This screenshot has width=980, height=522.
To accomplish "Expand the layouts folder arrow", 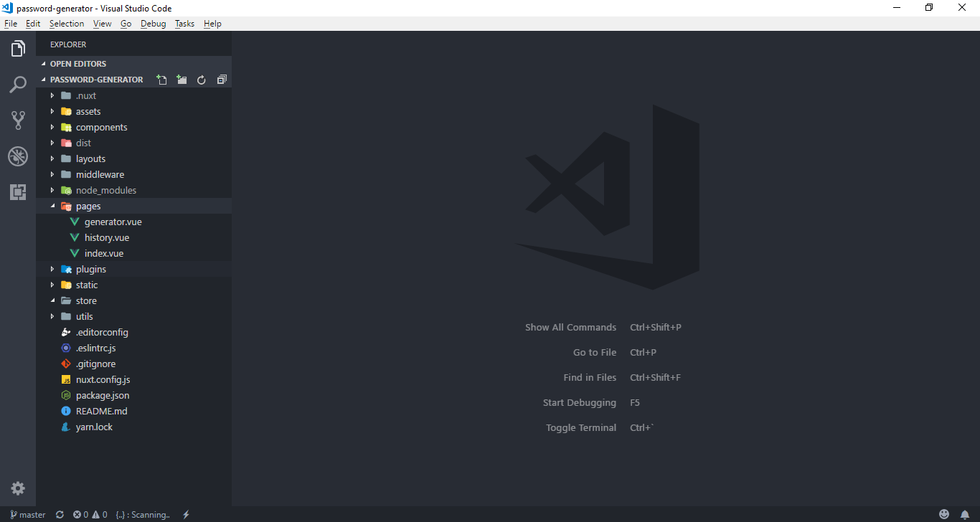I will (x=52, y=158).
